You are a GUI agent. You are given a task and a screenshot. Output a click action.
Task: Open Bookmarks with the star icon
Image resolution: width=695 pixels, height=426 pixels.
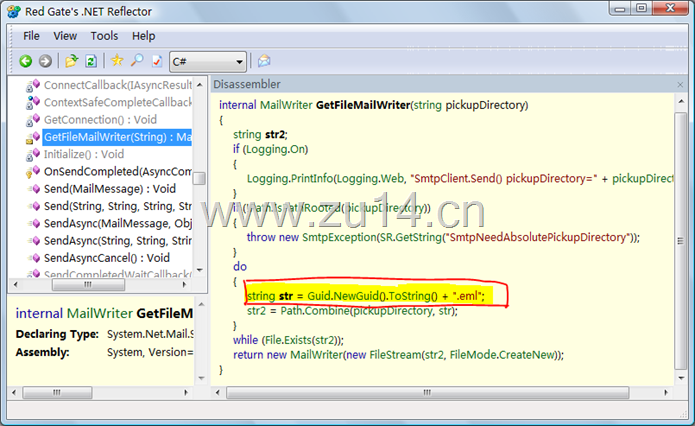tap(117, 60)
